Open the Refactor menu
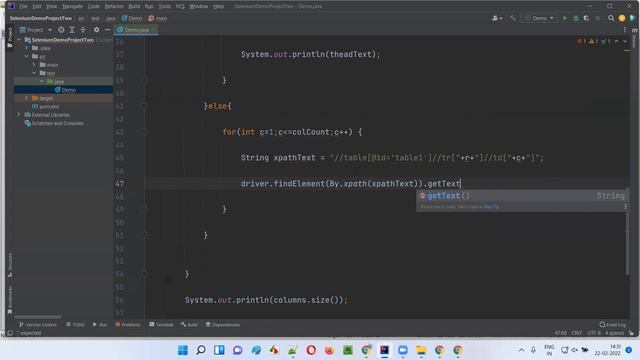 click(114, 6)
